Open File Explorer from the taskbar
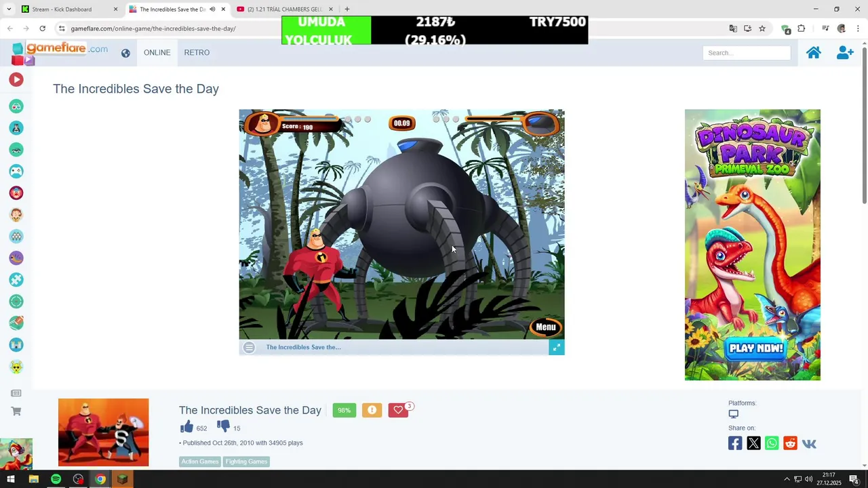868x488 pixels. 33,479
